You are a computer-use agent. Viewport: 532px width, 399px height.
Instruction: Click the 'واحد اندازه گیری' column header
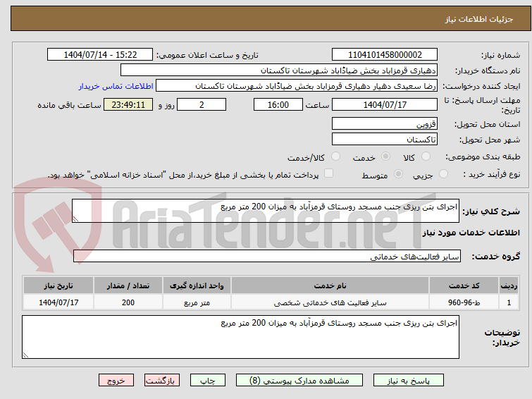pyautogui.click(x=197, y=286)
